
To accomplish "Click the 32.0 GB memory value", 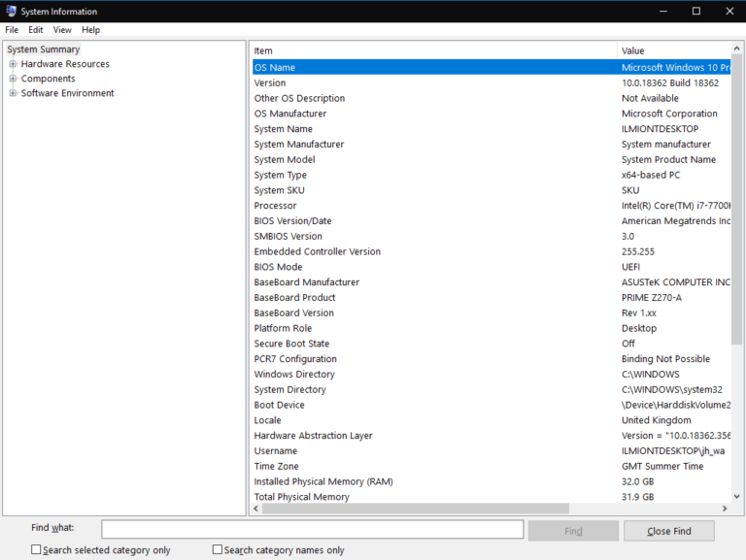I will click(637, 481).
